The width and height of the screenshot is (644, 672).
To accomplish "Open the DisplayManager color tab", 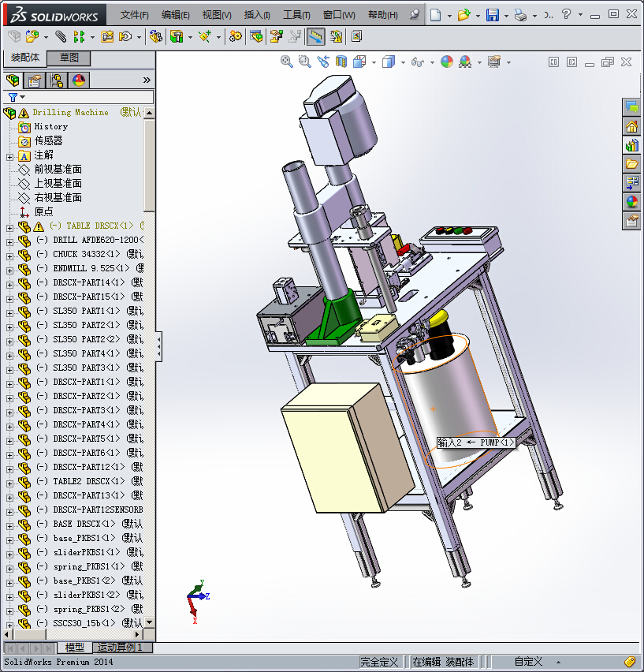I will pos(79,80).
